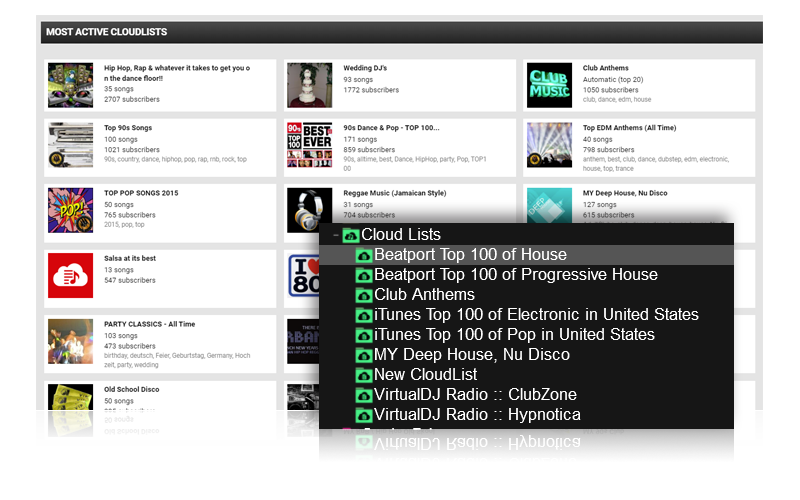Click the club, dance, edm, house tags

pos(617,99)
